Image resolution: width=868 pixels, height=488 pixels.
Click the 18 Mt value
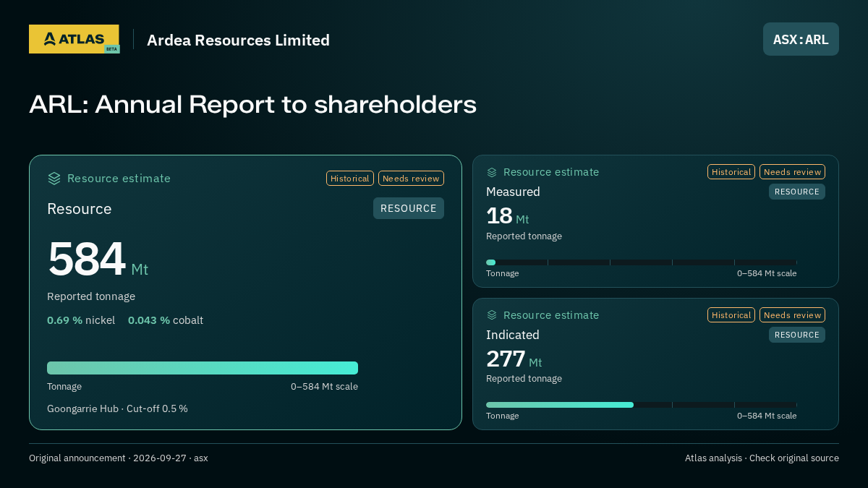[x=508, y=216]
